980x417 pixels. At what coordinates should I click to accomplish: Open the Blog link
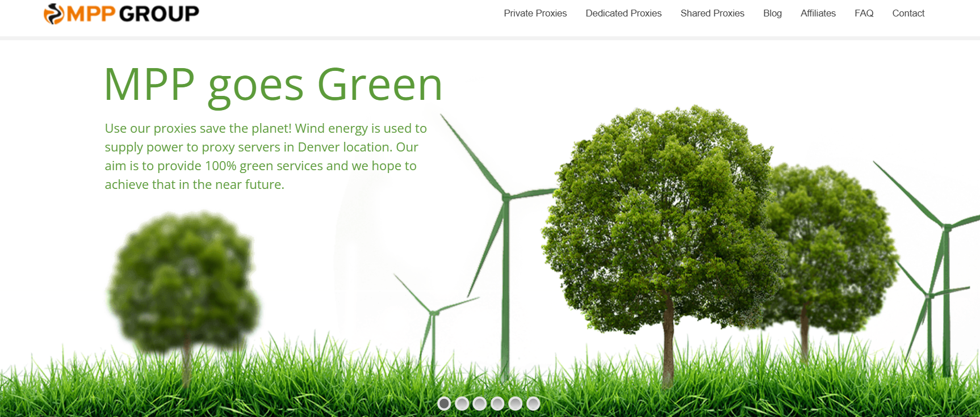(x=772, y=13)
